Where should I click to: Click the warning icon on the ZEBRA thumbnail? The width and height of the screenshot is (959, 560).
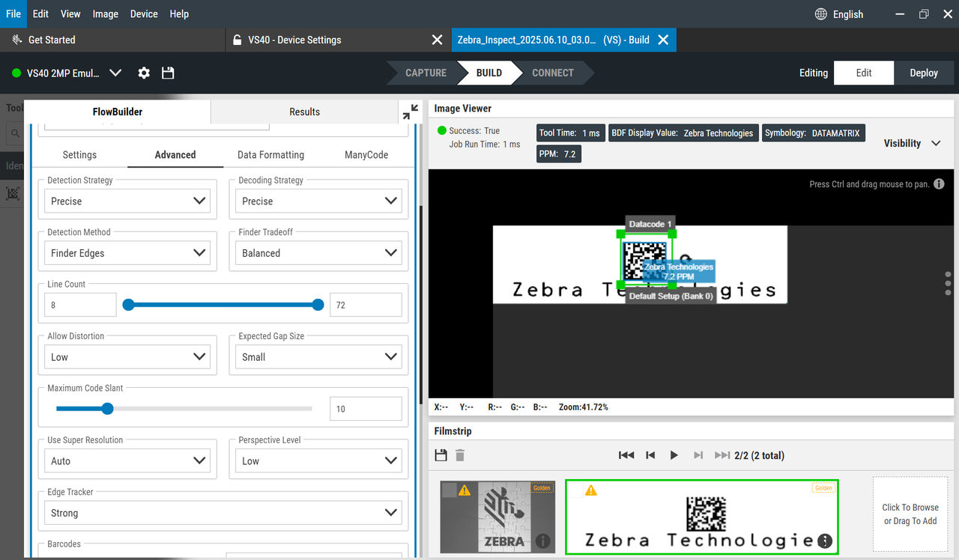tap(465, 490)
